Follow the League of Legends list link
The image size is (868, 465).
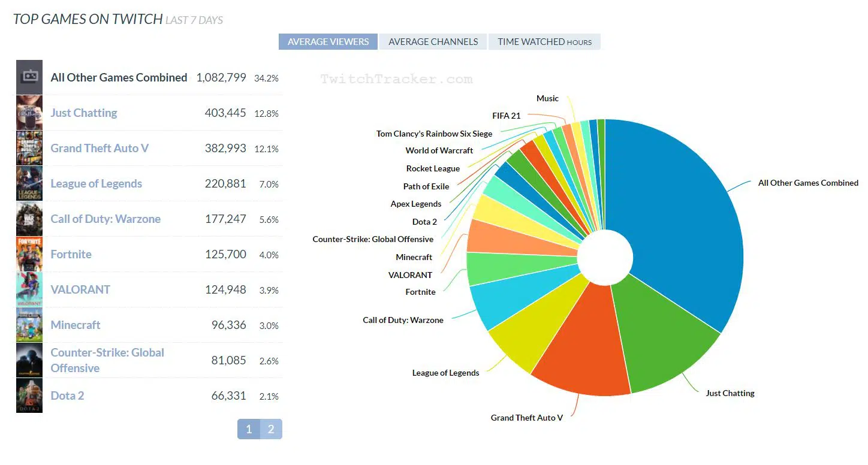pos(97,184)
